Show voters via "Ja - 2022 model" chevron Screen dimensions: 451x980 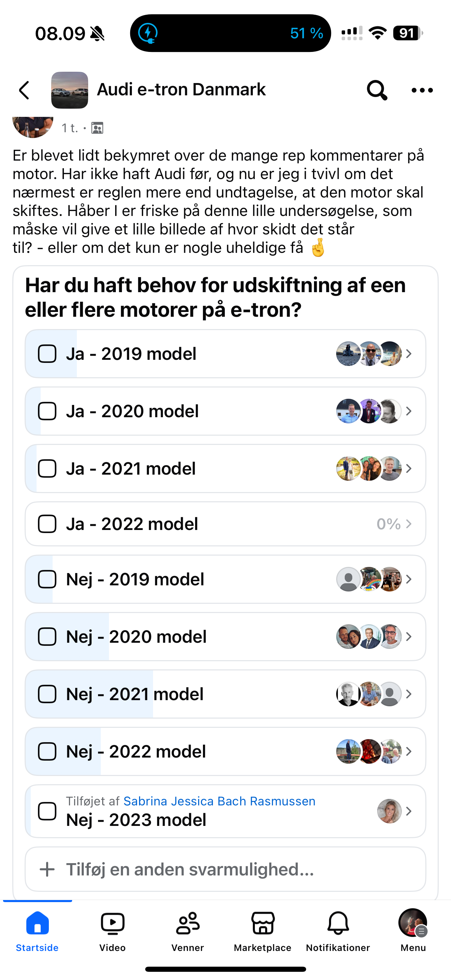[x=409, y=524]
